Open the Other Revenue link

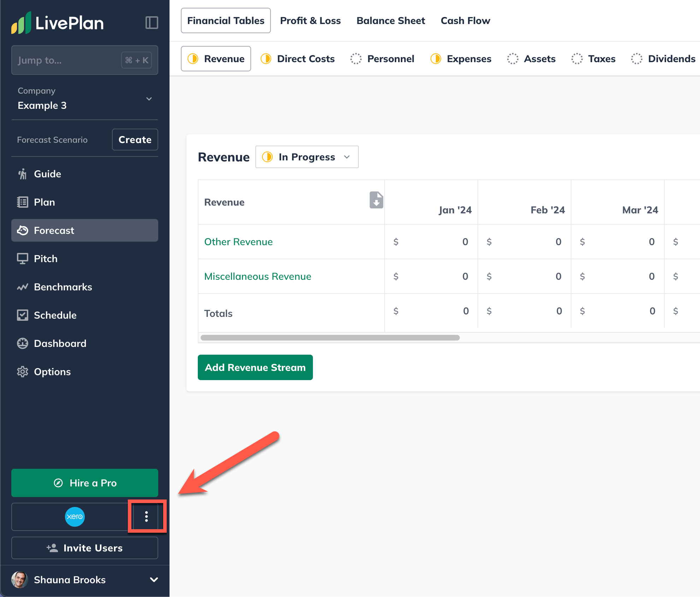[x=238, y=242]
